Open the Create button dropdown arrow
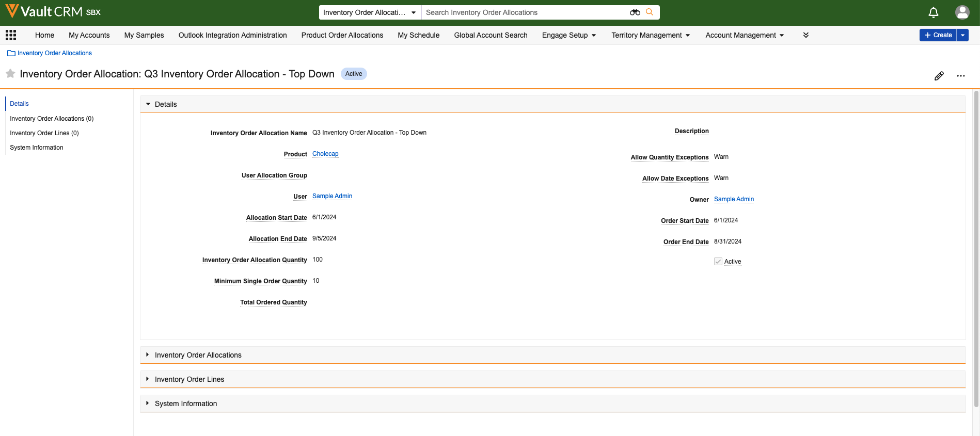 pyautogui.click(x=962, y=35)
